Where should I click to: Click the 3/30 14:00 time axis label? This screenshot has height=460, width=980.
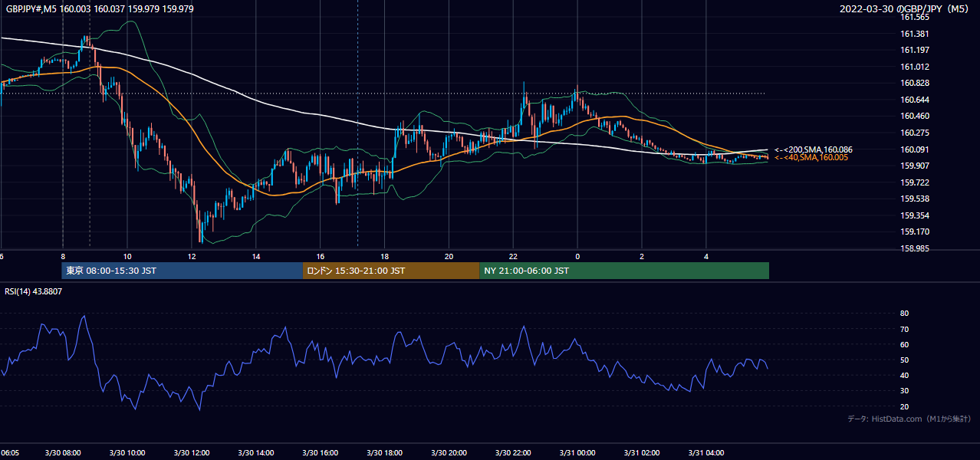256,452
